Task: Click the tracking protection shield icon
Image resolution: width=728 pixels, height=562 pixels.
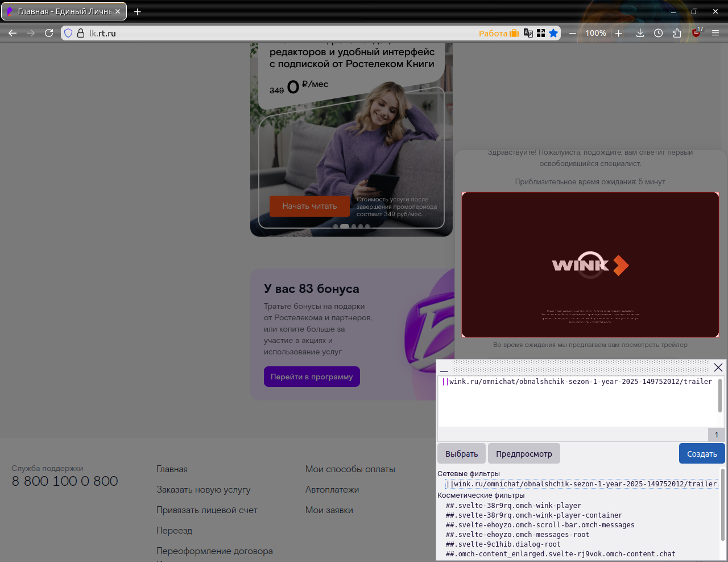Action: (x=68, y=33)
